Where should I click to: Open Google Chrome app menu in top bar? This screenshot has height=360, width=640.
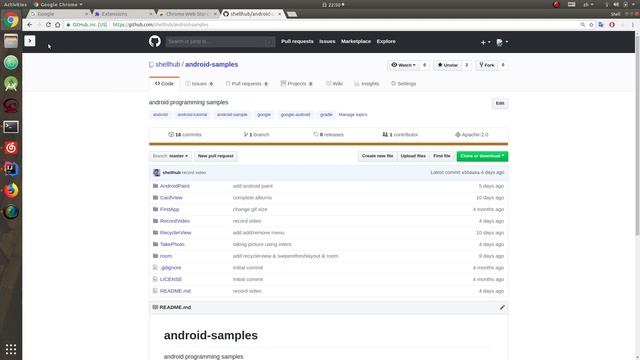[58, 4]
